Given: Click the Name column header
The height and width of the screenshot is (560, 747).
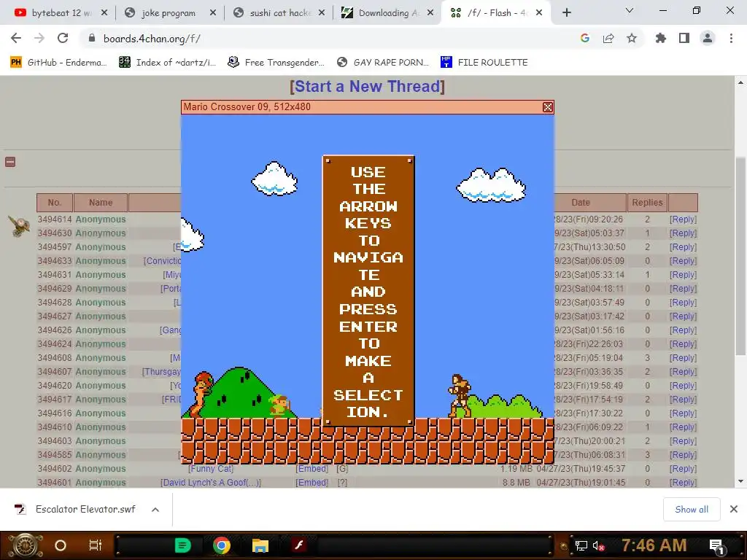Looking at the screenshot, I should [x=101, y=203].
